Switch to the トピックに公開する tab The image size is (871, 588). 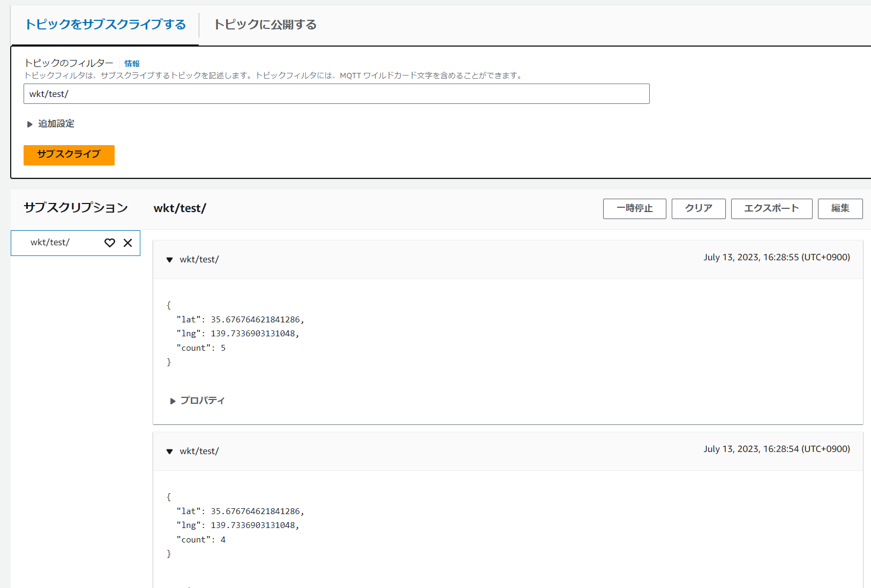265,25
